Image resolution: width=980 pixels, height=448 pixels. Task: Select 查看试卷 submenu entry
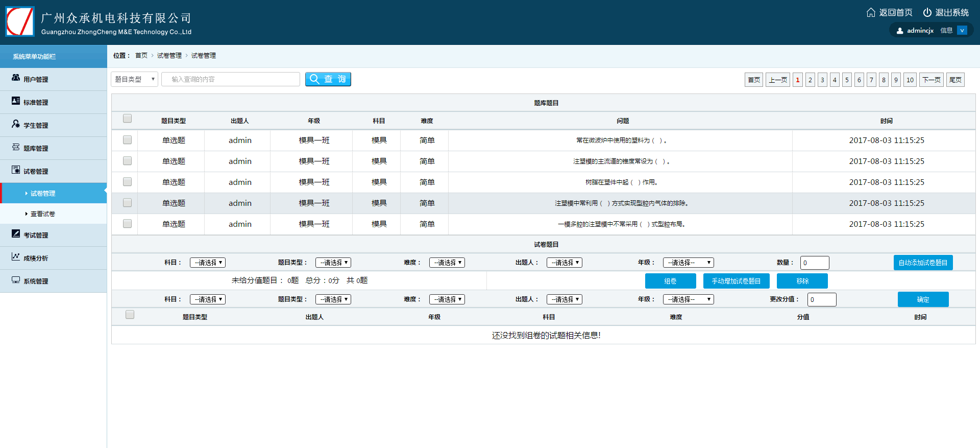click(54, 214)
